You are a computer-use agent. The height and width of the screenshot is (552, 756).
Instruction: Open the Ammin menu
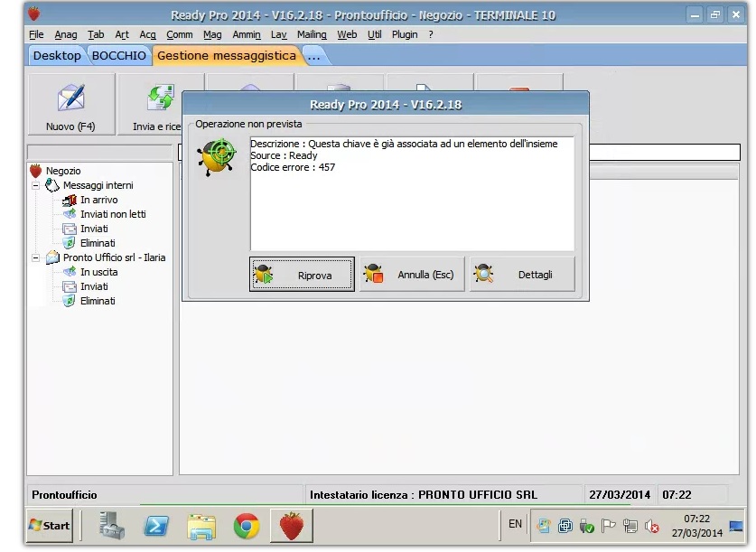[x=247, y=34]
